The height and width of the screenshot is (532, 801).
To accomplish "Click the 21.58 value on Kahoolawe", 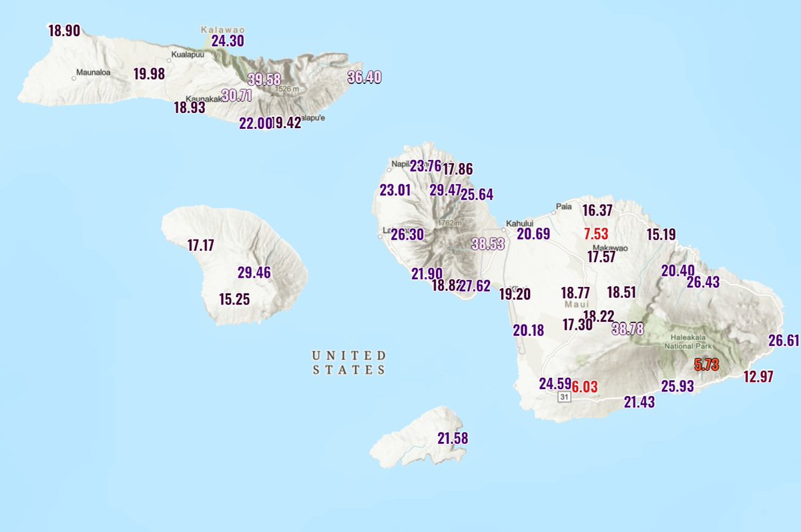I will pyautogui.click(x=453, y=439).
